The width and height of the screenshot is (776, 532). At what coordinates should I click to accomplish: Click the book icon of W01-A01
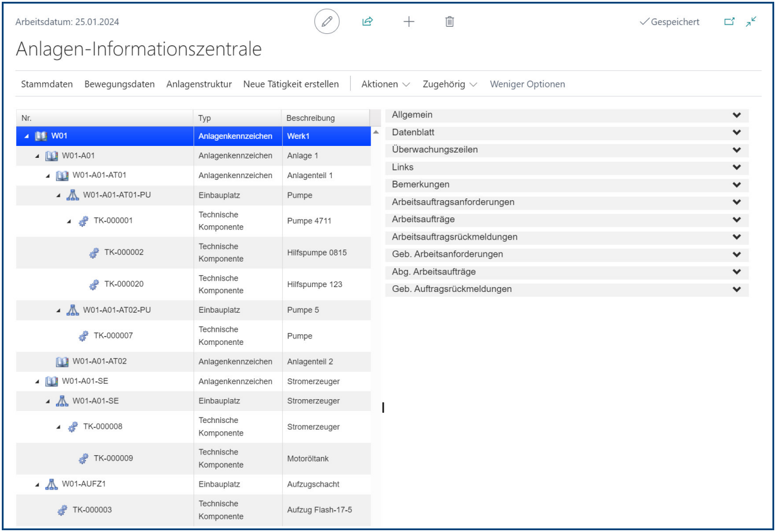click(x=52, y=155)
